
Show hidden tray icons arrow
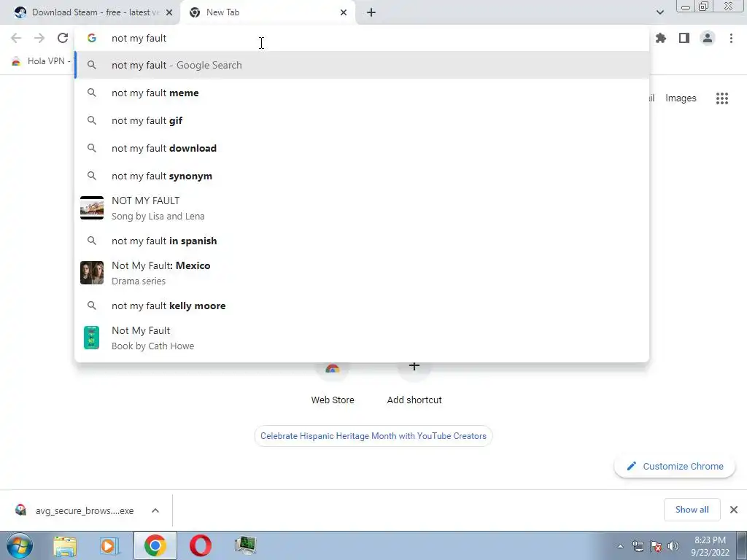pyautogui.click(x=620, y=547)
